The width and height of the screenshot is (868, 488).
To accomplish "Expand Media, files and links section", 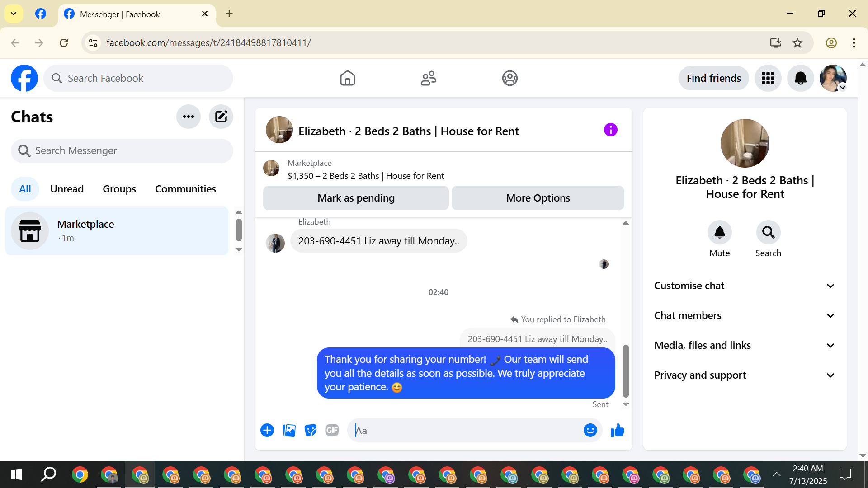I will coord(745,345).
